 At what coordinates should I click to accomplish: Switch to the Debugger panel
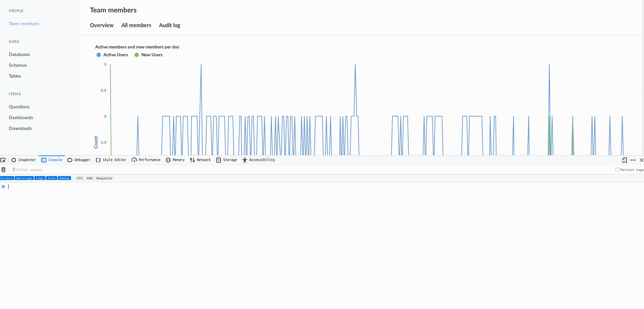(x=79, y=160)
